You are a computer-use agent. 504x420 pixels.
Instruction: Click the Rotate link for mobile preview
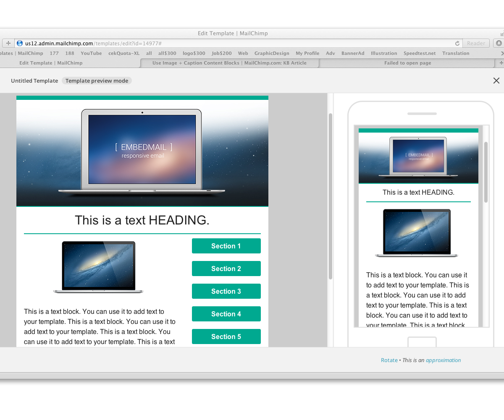click(389, 360)
